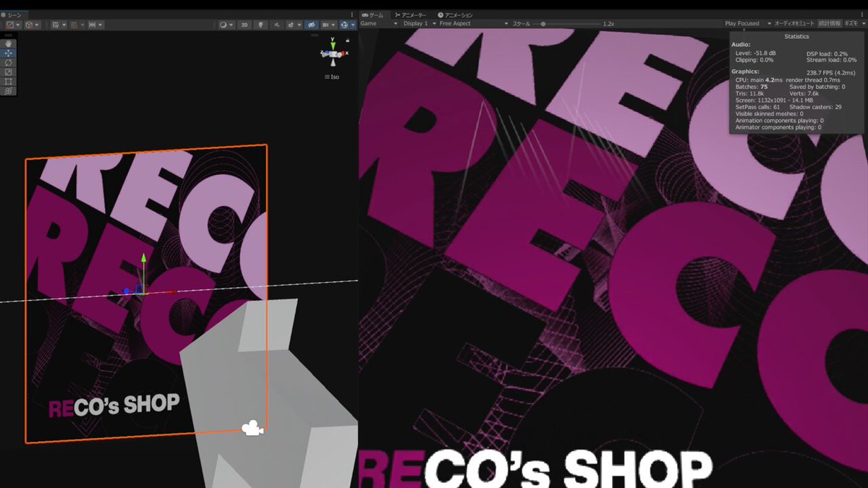Viewport: 868px width, 488px height.
Task: Expand the handle rotation dropdown arrow
Action: tap(37, 25)
